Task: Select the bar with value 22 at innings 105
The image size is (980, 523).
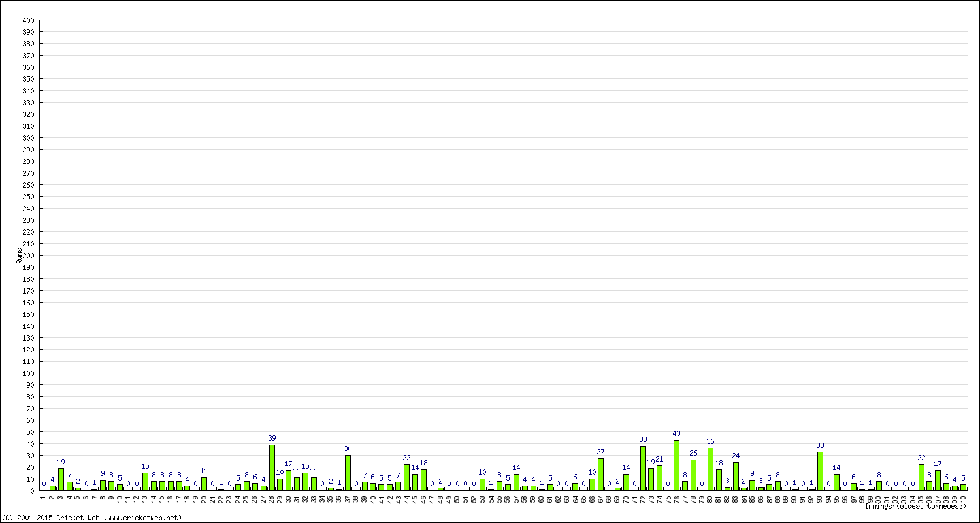Action: (x=921, y=477)
